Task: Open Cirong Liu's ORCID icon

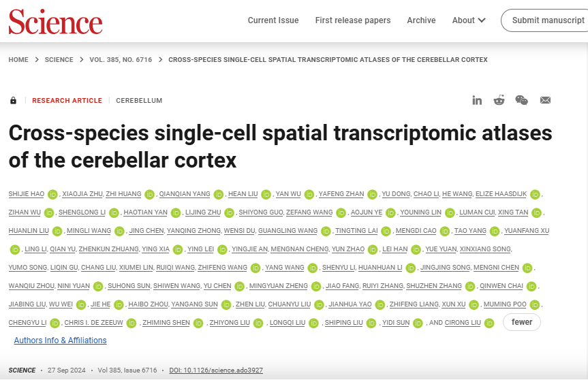Action: point(489,323)
